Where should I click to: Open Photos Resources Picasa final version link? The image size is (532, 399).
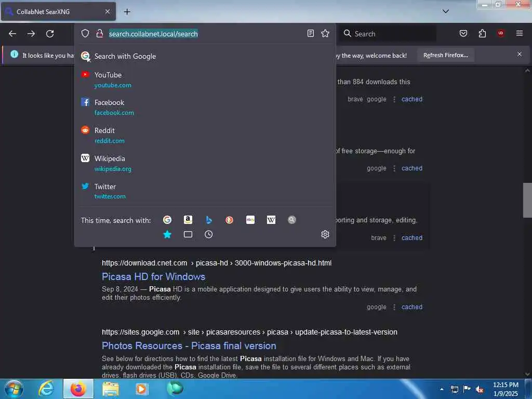tap(189, 345)
